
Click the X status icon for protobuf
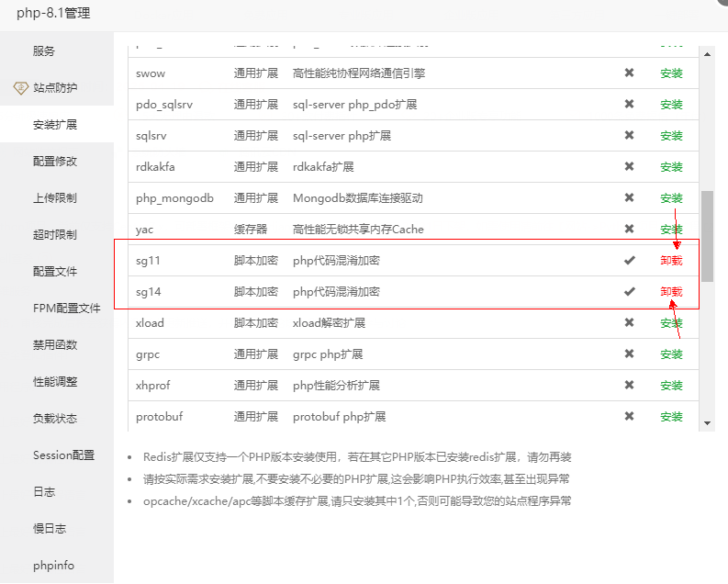pyautogui.click(x=629, y=417)
